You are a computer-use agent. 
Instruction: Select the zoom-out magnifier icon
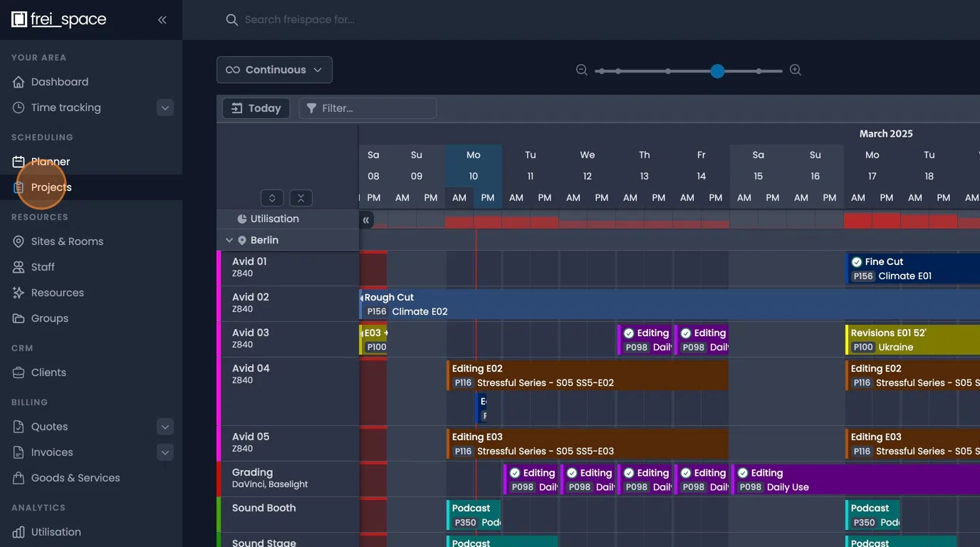point(581,70)
